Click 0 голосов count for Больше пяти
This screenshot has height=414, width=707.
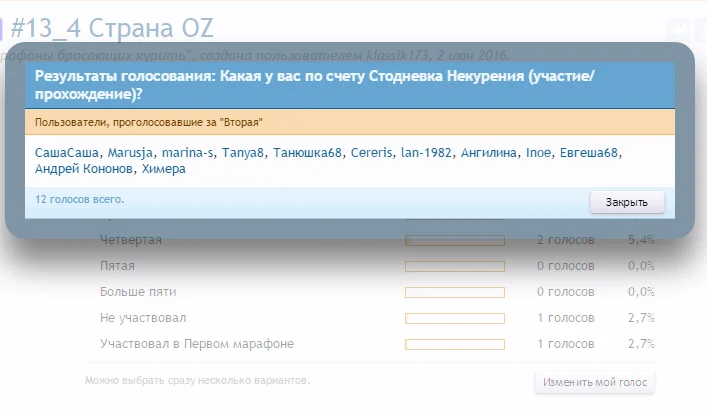[565, 292]
